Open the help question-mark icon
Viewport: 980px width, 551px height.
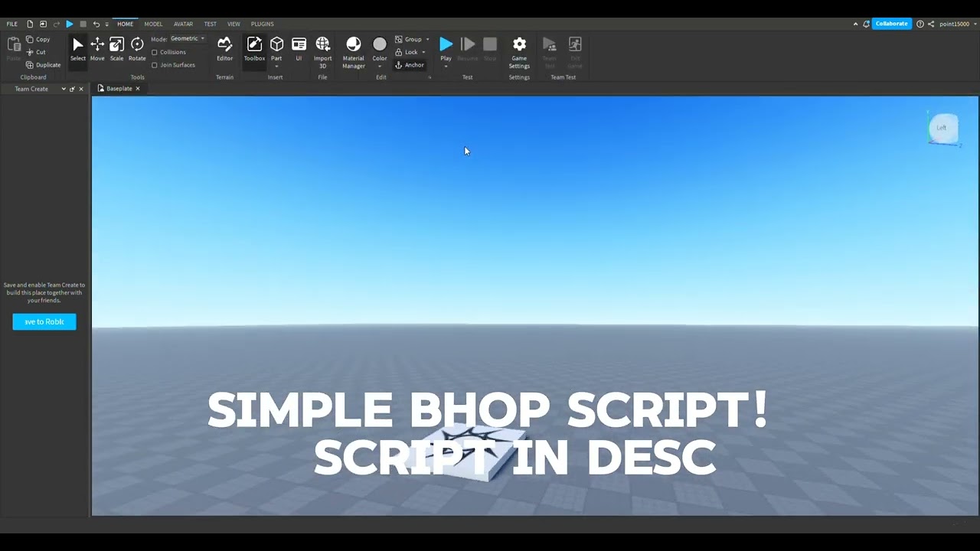(920, 24)
